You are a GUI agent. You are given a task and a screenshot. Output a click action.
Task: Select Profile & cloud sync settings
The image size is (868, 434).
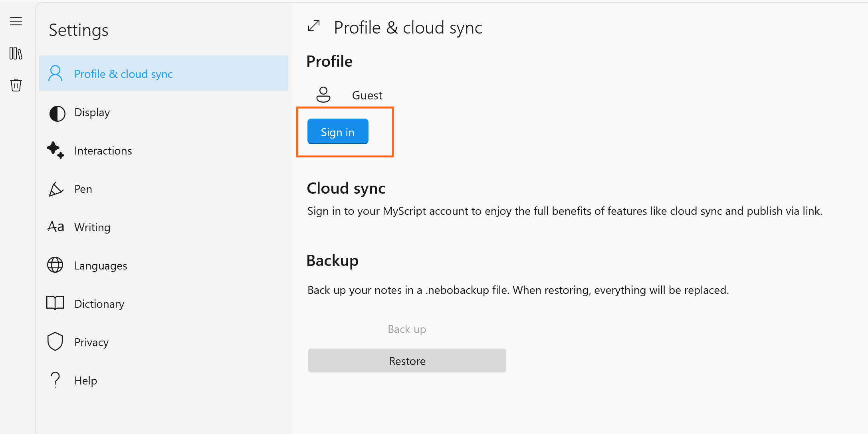coord(123,74)
